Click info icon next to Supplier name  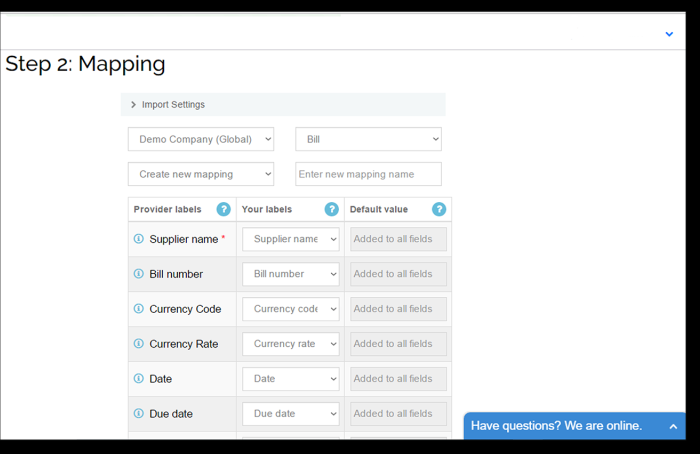pos(139,239)
